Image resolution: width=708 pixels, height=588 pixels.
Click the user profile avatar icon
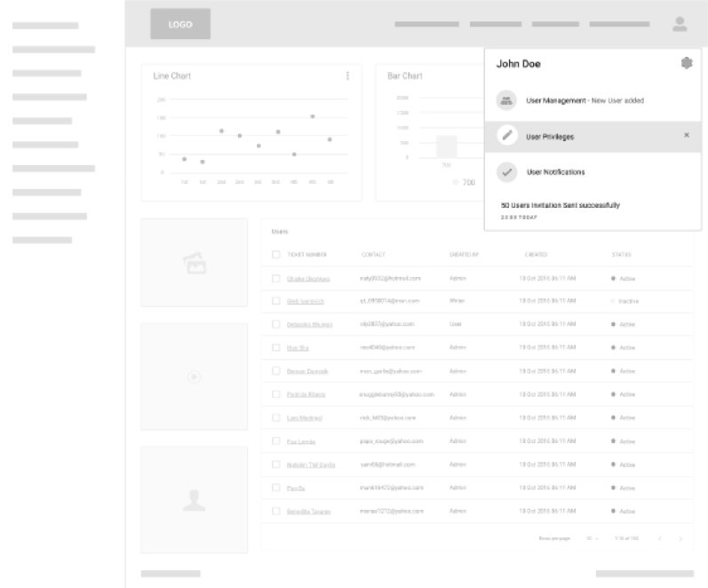680,24
